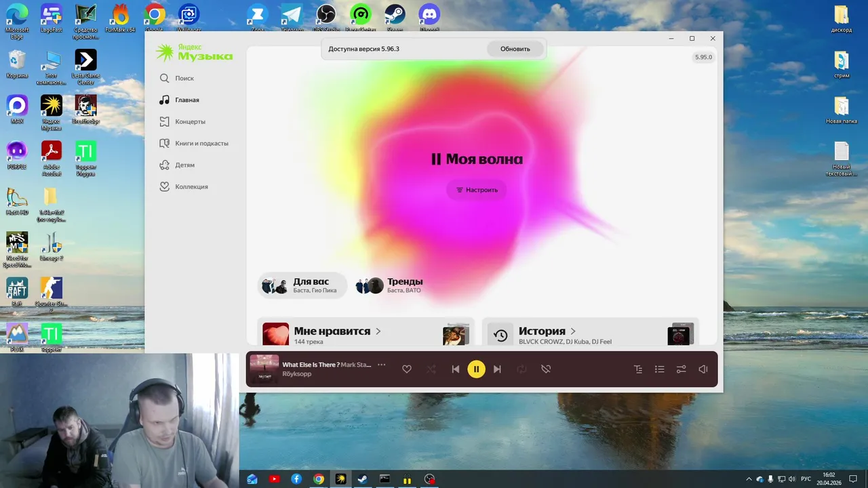Open FurMark x64 desktop icon
The image size is (868, 488).
coord(120,18)
